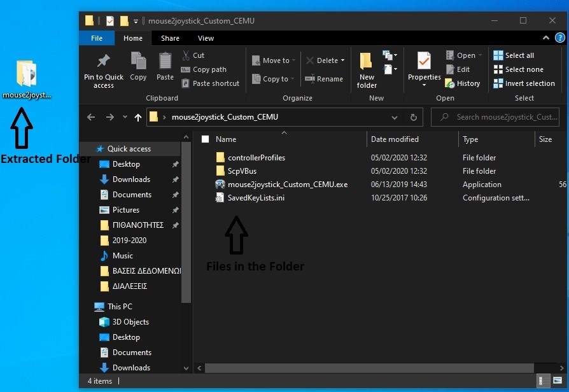Viewport: 569px width, 392px height.
Task: Click the search box for this folder
Action: click(495, 117)
